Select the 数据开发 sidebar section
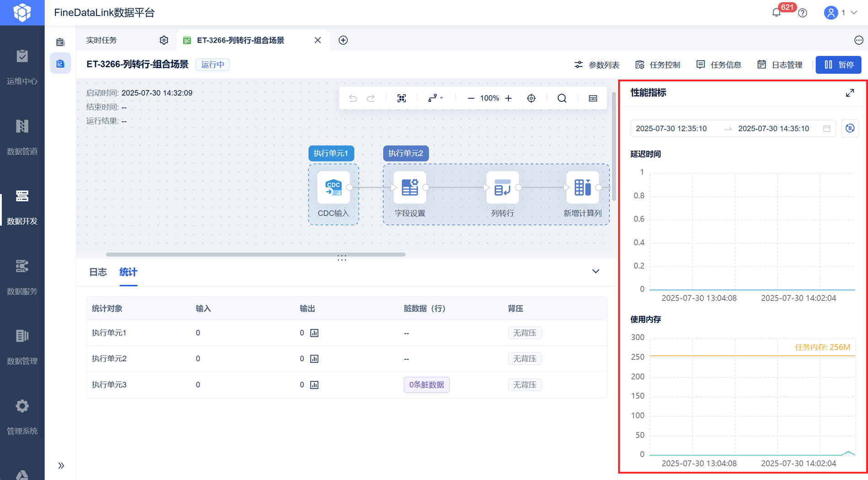This screenshot has height=480, width=868. click(22, 208)
